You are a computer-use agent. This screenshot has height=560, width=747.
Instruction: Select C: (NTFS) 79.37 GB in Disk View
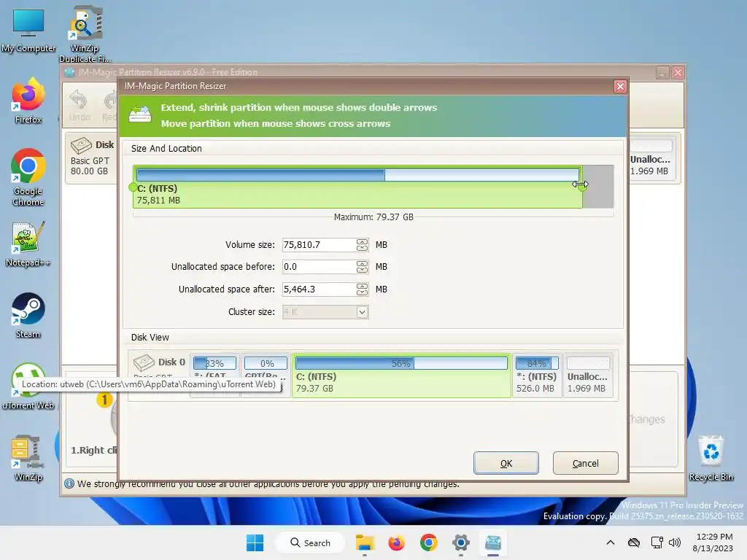click(401, 376)
